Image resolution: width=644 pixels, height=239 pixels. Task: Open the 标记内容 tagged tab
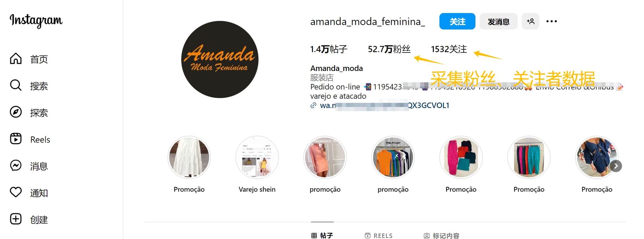[441, 235]
